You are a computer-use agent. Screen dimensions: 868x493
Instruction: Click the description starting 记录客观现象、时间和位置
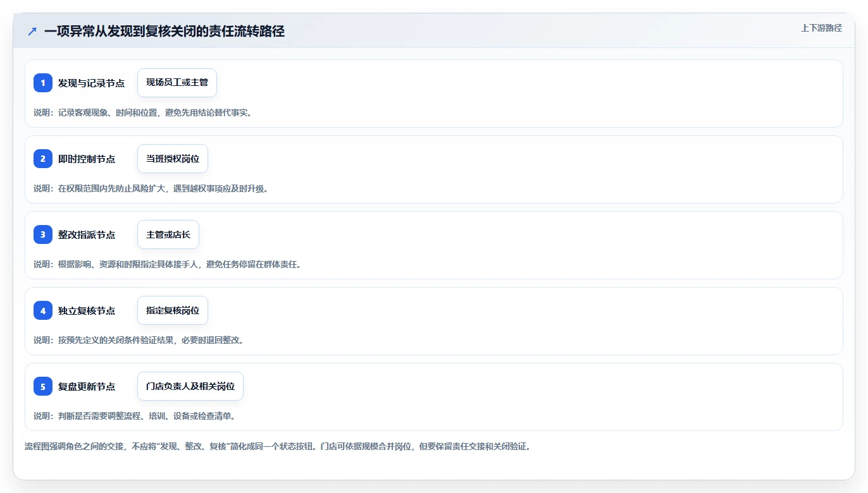click(142, 113)
